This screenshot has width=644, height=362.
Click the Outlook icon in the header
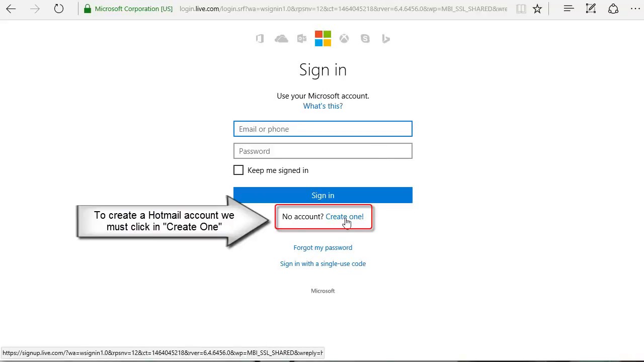click(x=302, y=39)
